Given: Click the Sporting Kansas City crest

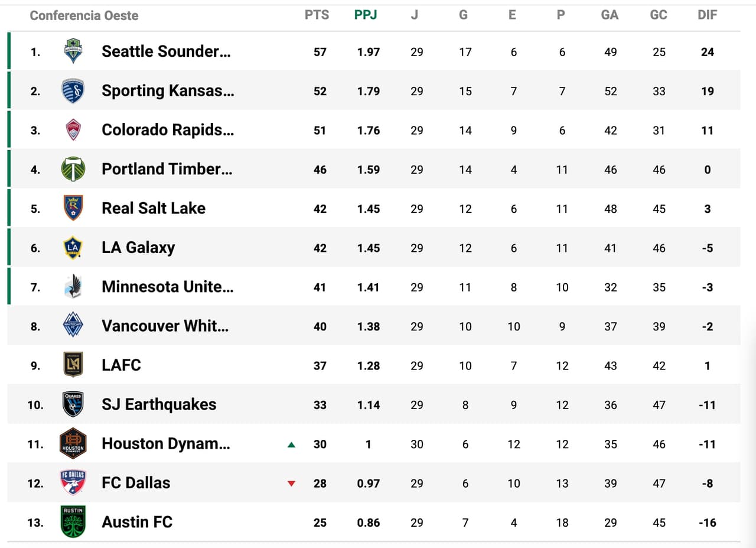Looking at the screenshot, I should [73, 91].
